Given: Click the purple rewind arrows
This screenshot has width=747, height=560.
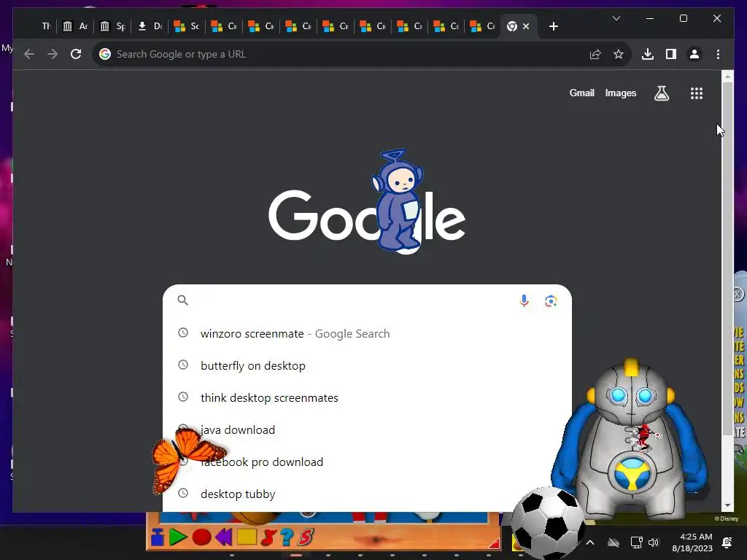Looking at the screenshot, I should 223,537.
